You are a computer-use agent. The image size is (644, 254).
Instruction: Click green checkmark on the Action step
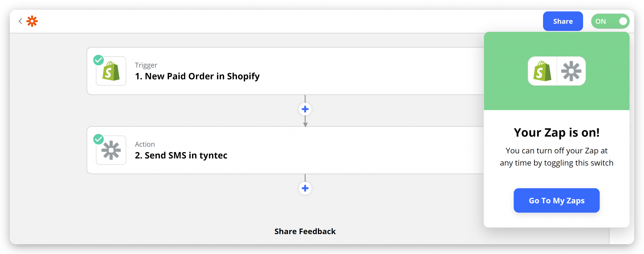tap(98, 139)
